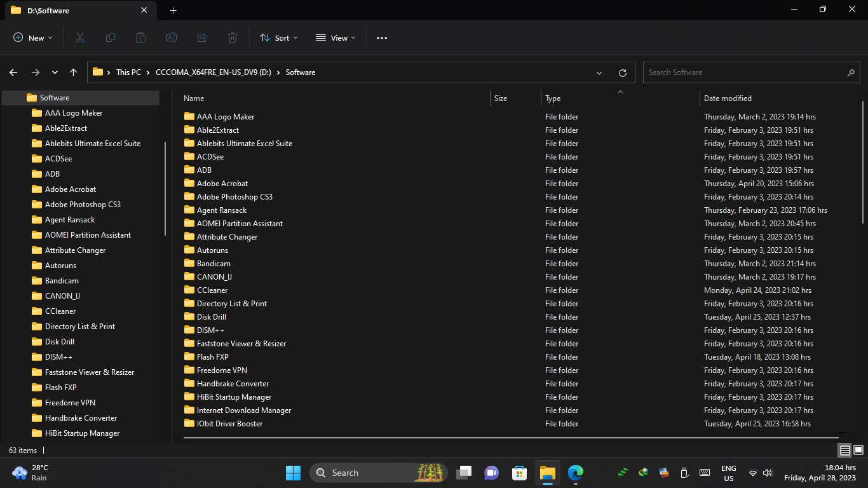Select IObit Driver Booster folder in list
Viewport: 868px width, 488px height.
pyautogui.click(x=223, y=423)
